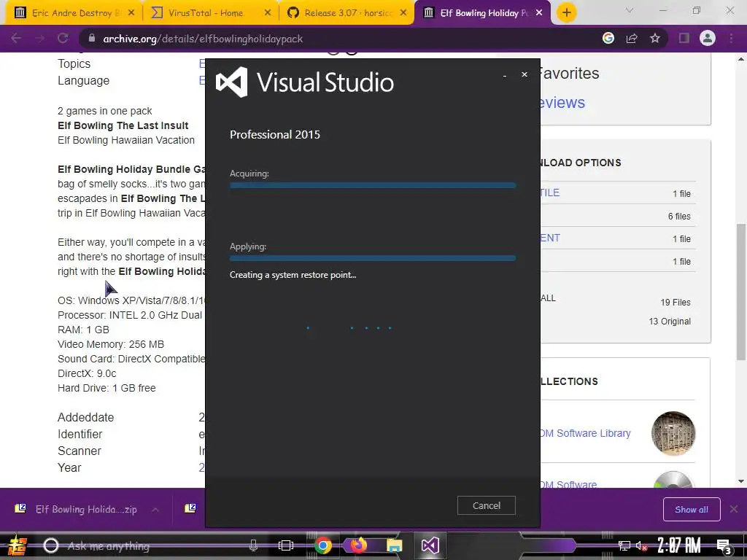Open the Chrome three-dot menu

pos(731,38)
